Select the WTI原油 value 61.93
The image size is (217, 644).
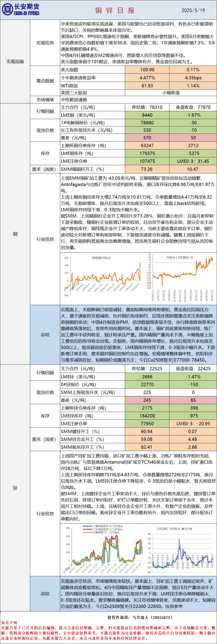point(147,86)
